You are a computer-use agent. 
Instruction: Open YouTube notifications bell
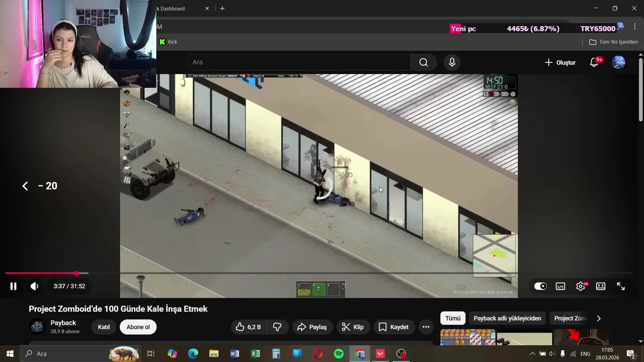point(594,62)
